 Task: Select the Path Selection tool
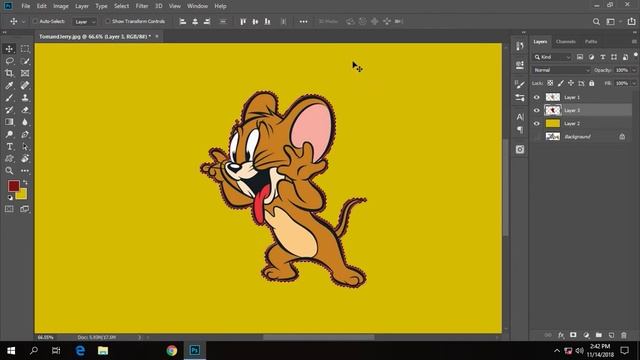(25, 147)
